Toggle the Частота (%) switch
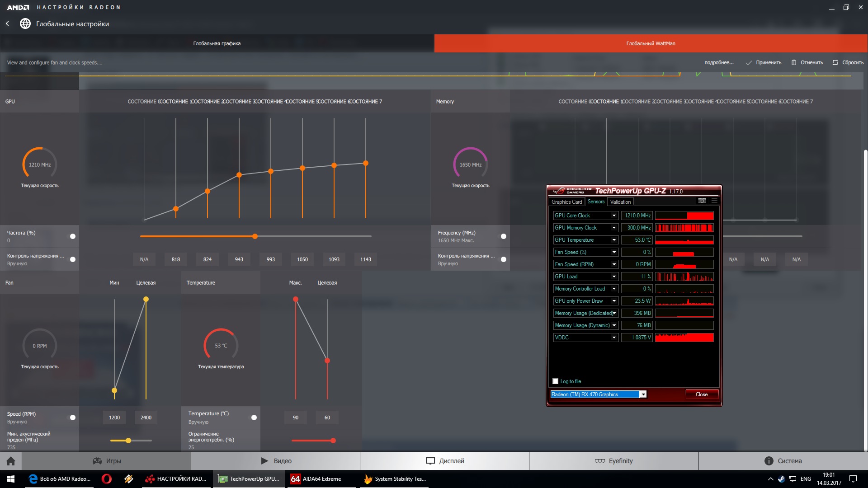This screenshot has width=868, height=488. click(x=72, y=236)
